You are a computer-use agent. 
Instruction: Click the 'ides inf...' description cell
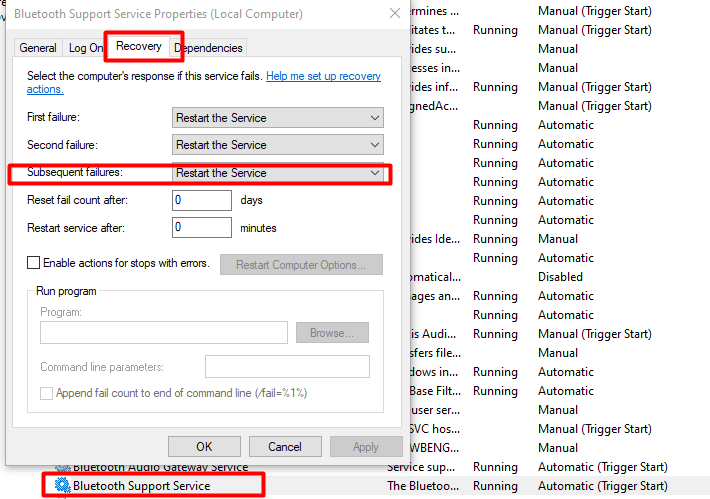tap(434, 86)
